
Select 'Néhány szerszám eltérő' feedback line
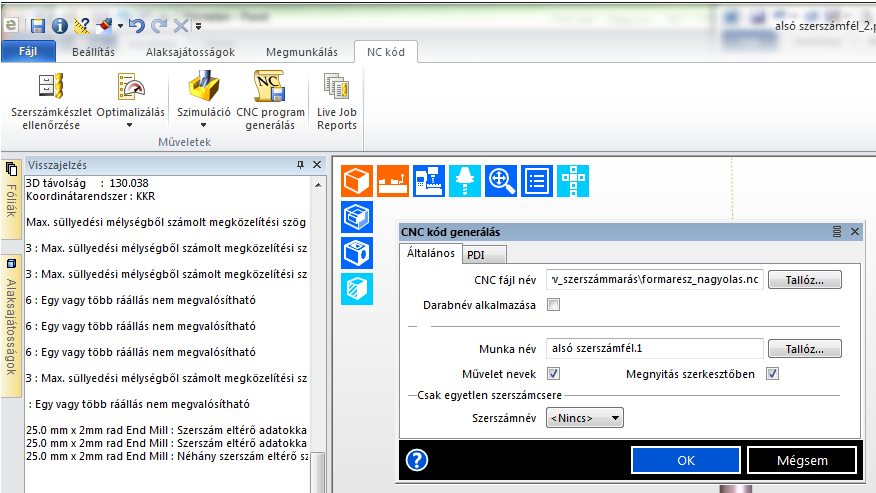point(167,456)
